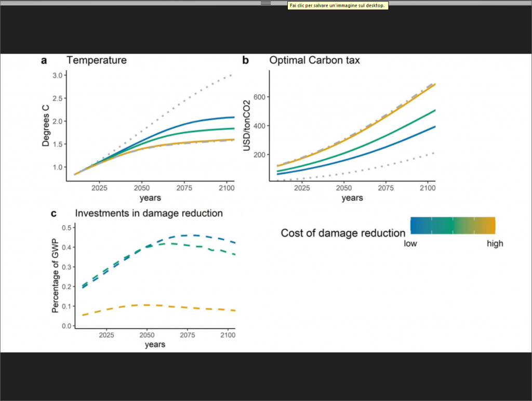
Task: Click the 3.0 tick on Temperature axis
Action: [57, 75]
